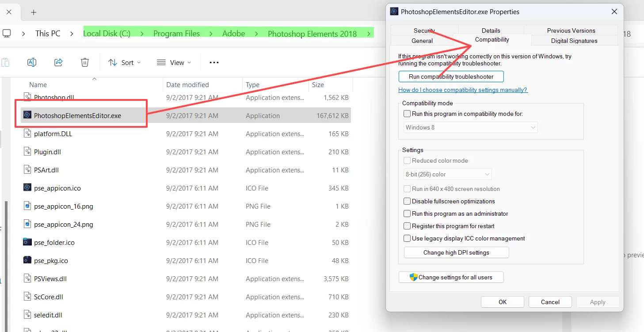The image size is (644, 332).
Task: Switch to the Digital Signatures tab
Action: [574, 41]
